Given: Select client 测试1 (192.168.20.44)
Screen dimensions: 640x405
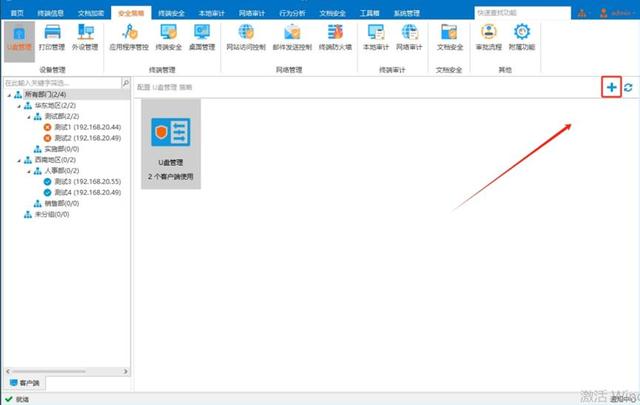Looking at the screenshot, I should click(x=87, y=127).
